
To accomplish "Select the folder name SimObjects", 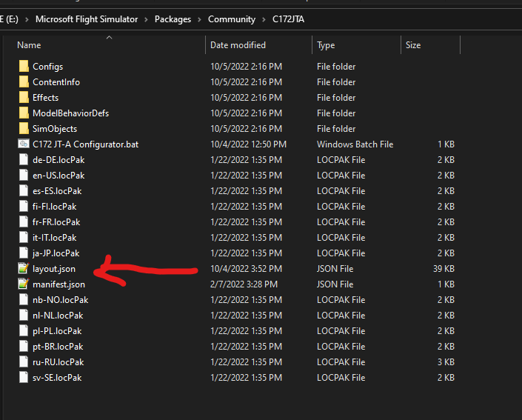I will 55,129.
